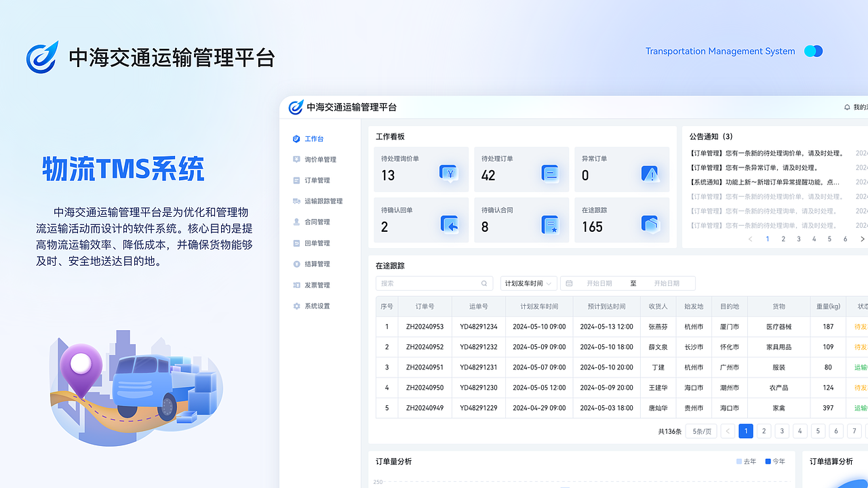The width and height of the screenshot is (868, 488).
Task: Click previous page arrow in table pagination
Action: pyautogui.click(x=728, y=431)
